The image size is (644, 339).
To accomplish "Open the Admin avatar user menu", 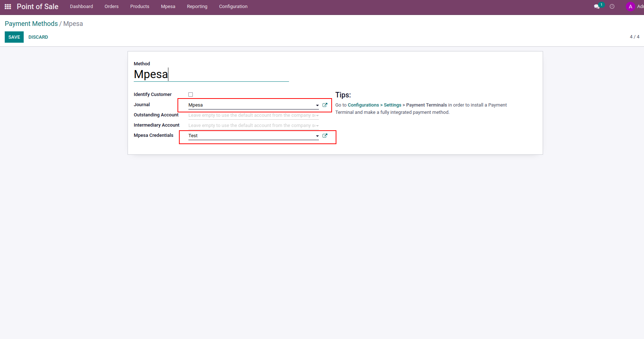I will click(x=631, y=7).
